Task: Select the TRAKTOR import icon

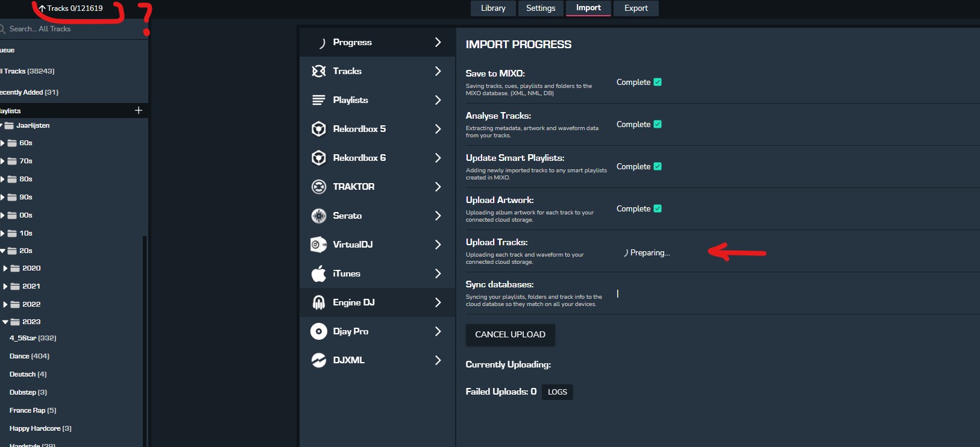Action: coord(318,187)
